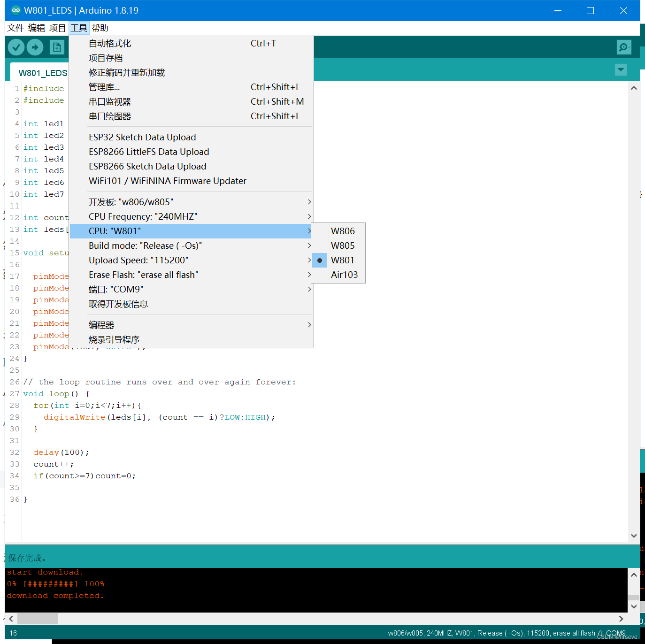Create a new sketch via the document icon
Image resolution: width=645 pixels, height=644 pixels.
click(x=57, y=47)
